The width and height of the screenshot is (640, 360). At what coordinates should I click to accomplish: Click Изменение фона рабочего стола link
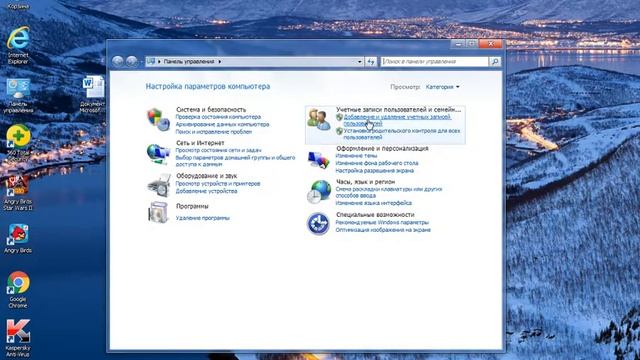point(377,163)
